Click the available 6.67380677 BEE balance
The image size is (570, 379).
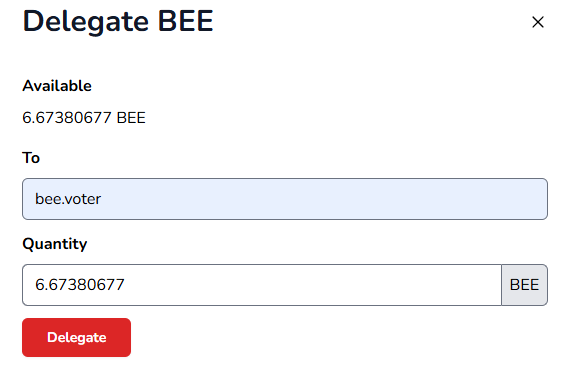[x=84, y=118]
